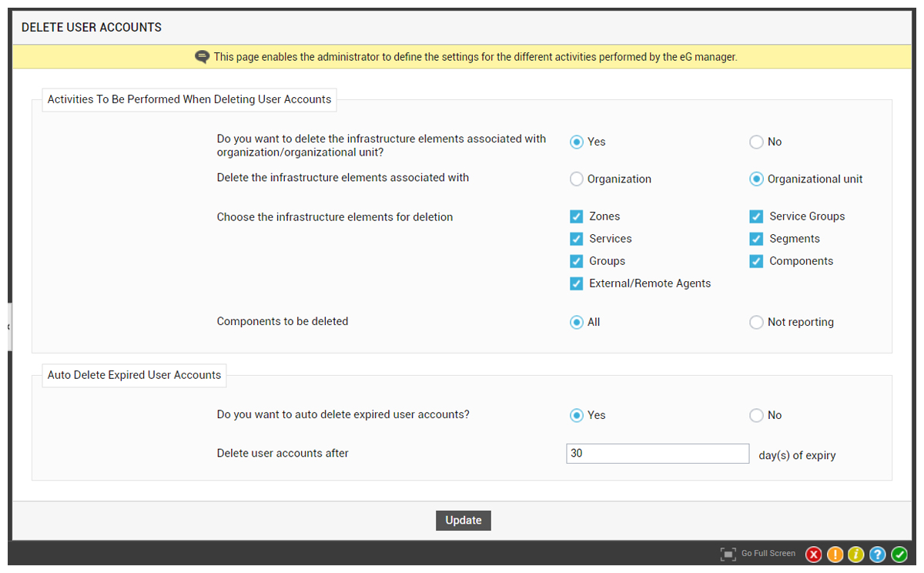Click the Go Full Screen icon

[x=728, y=554]
